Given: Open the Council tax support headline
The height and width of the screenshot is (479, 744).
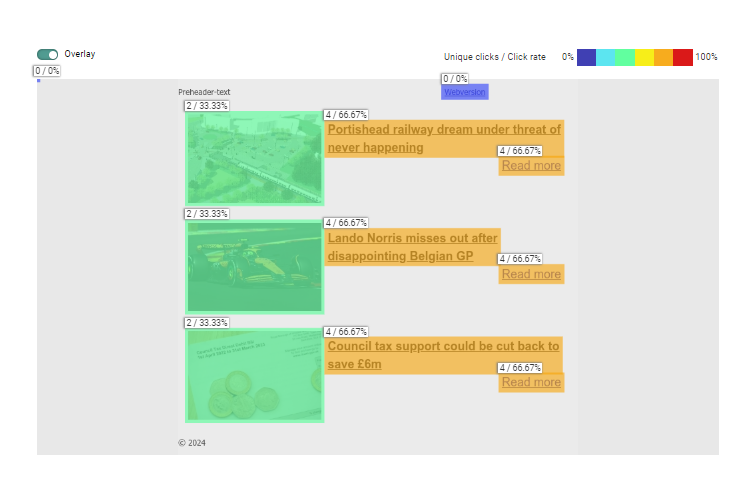Looking at the screenshot, I should 443,355.
